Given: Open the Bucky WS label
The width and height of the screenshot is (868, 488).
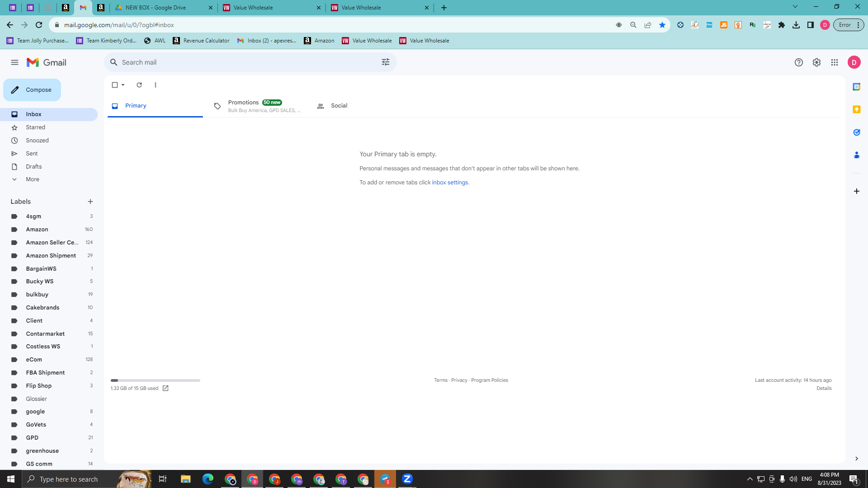Looking at the screenshot, I should point(49,282).
